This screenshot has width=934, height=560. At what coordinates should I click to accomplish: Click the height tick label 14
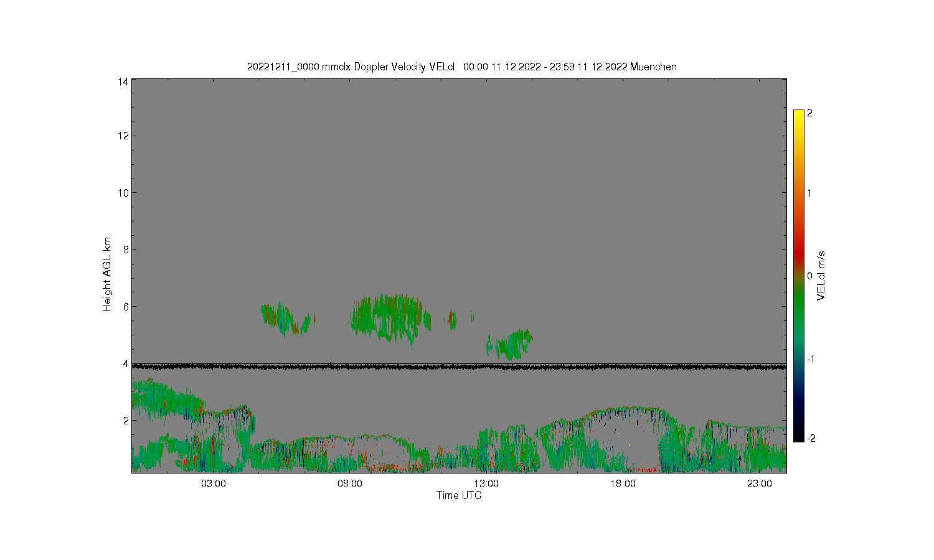[x=123, y=82]
